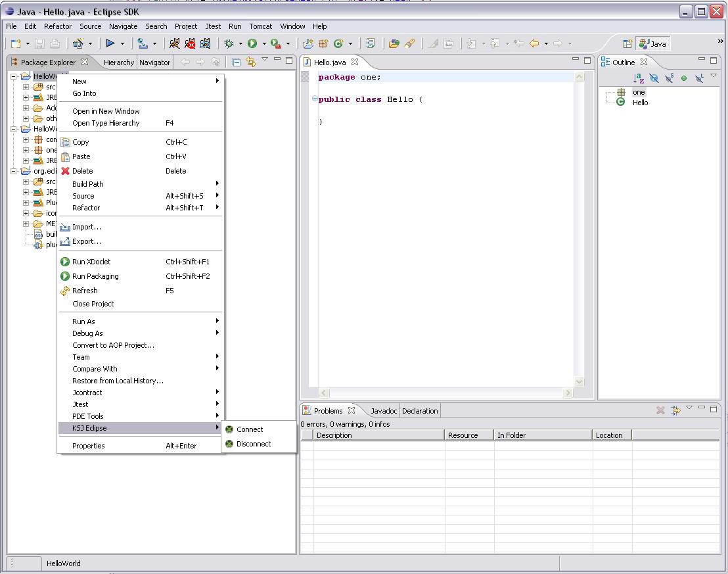This screenshot has height=574, width=728.
Task: Open the Run button dropdown arrow
Action: 264,43
